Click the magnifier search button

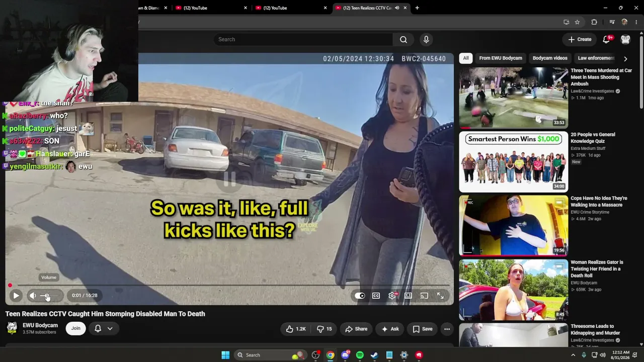coord(404,39)
